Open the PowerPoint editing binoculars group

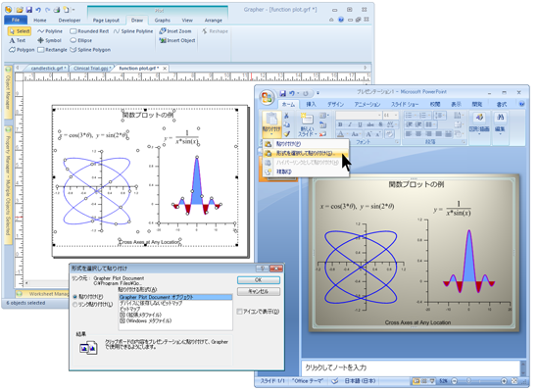click(x=500, y=122)
